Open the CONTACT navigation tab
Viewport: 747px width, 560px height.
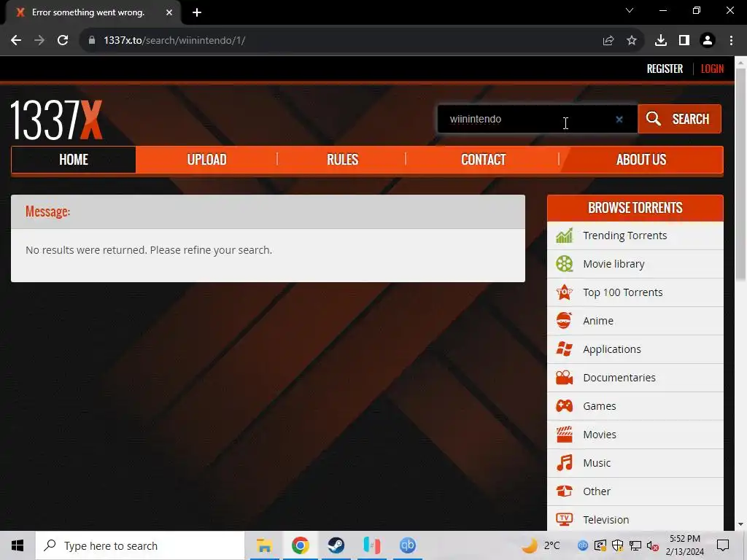click(x=483, y=160)
